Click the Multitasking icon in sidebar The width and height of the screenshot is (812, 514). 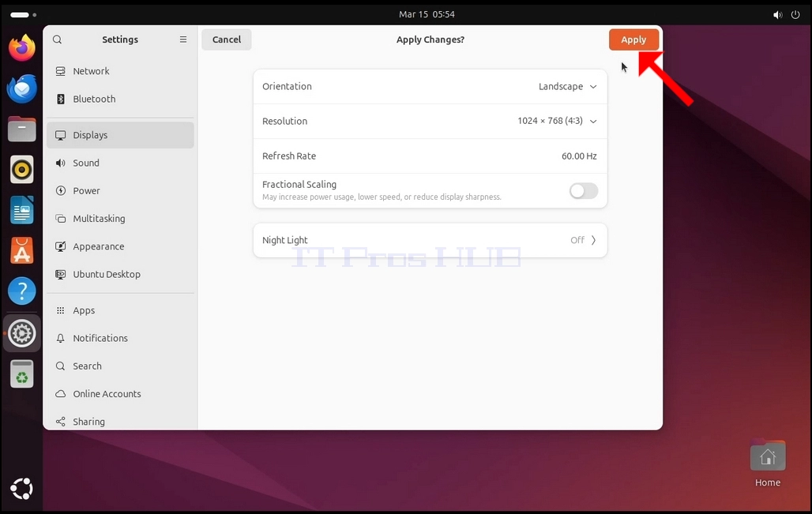point(61,219)
